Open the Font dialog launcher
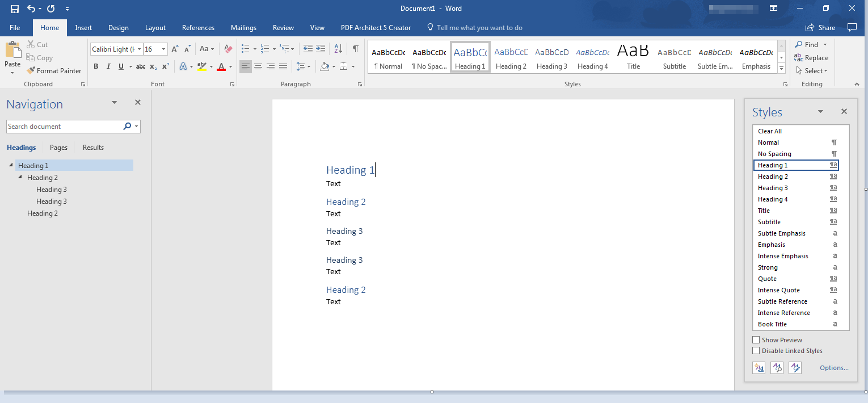 pyautogui.click(x=232, y=85)
